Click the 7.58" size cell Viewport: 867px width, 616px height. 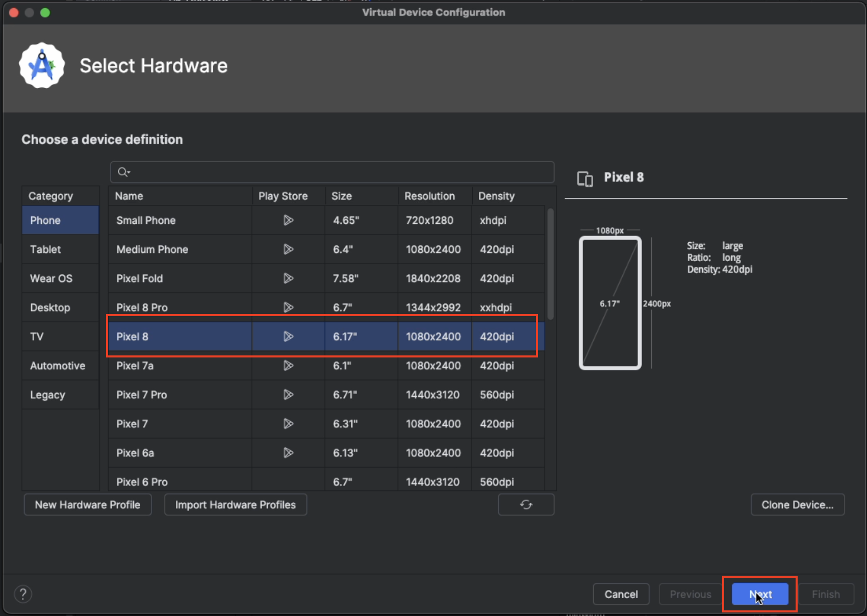(x=361, y=278)
